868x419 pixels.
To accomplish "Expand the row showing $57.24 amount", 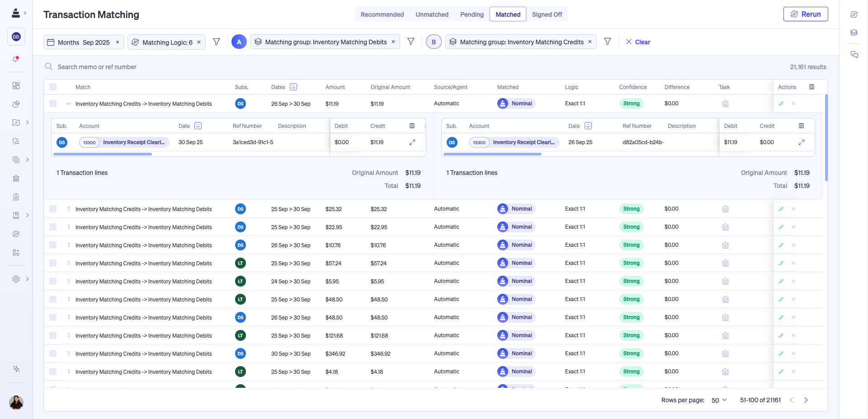I will [x=69, y=263].
